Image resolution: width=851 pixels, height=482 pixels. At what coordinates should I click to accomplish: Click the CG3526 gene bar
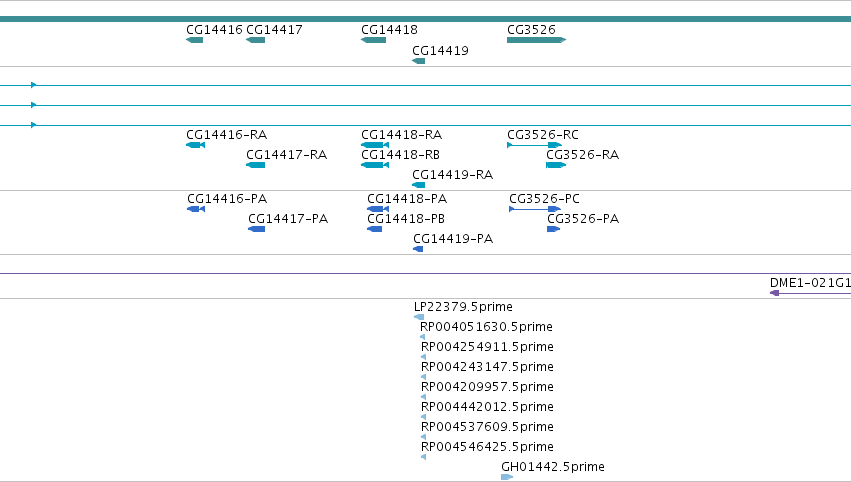click(536, 40)
